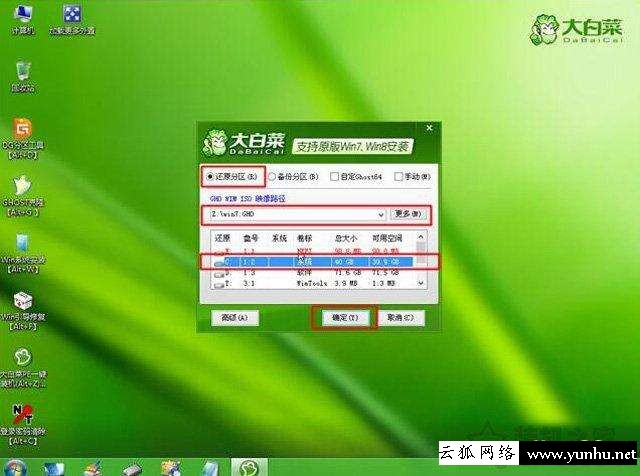640x476 pixels.
Task: Click the paintbrush tool taskbar icon
Action: [93, 468]
